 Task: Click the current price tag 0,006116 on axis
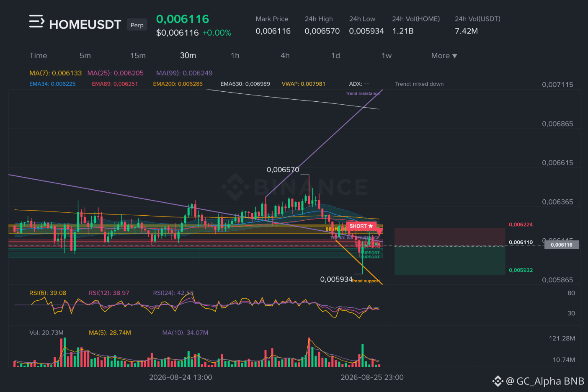coord(561,245)
